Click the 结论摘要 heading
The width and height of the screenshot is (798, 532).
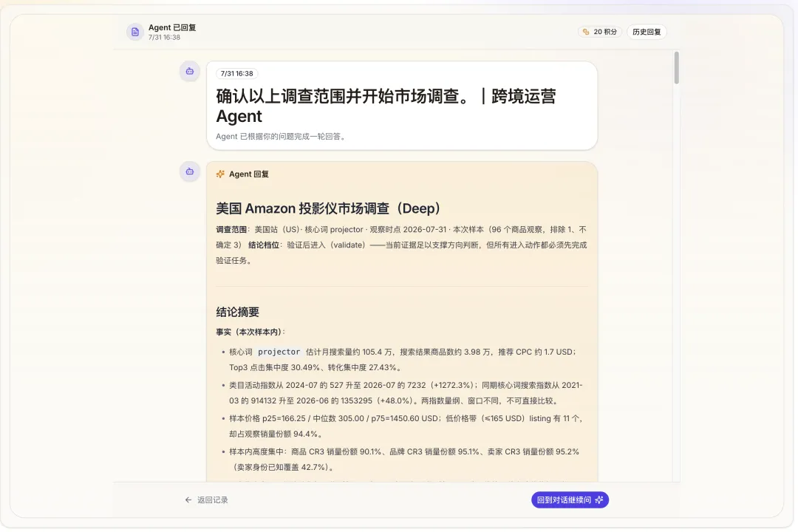[238, 312]
